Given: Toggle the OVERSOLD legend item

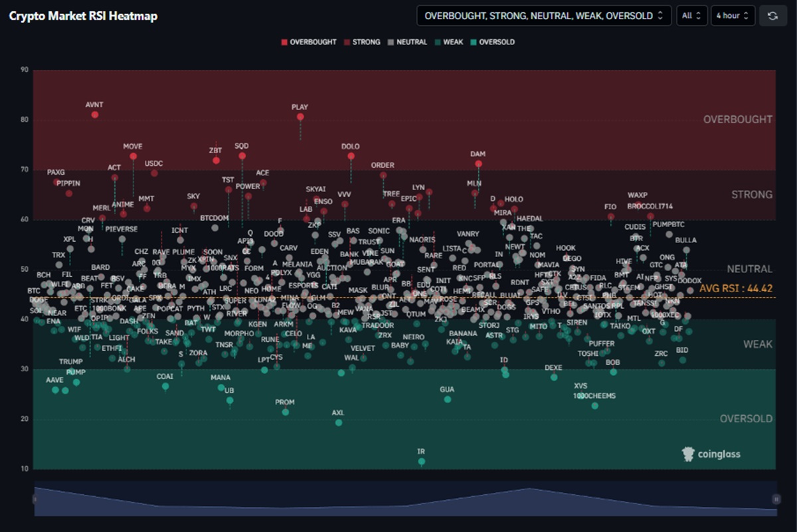Looking at the screenshot, I should (492, 42).
